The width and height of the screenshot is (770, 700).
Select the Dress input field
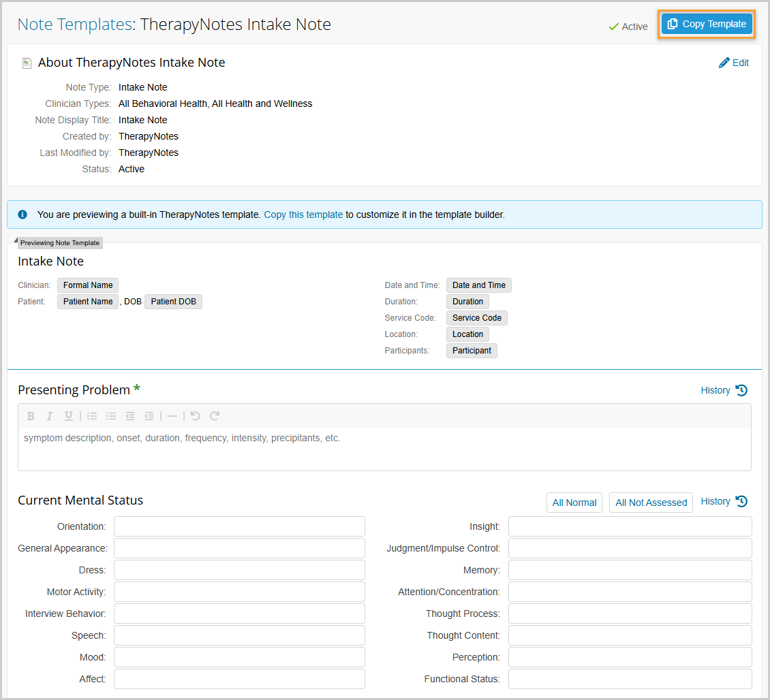[x=239, y=570]
